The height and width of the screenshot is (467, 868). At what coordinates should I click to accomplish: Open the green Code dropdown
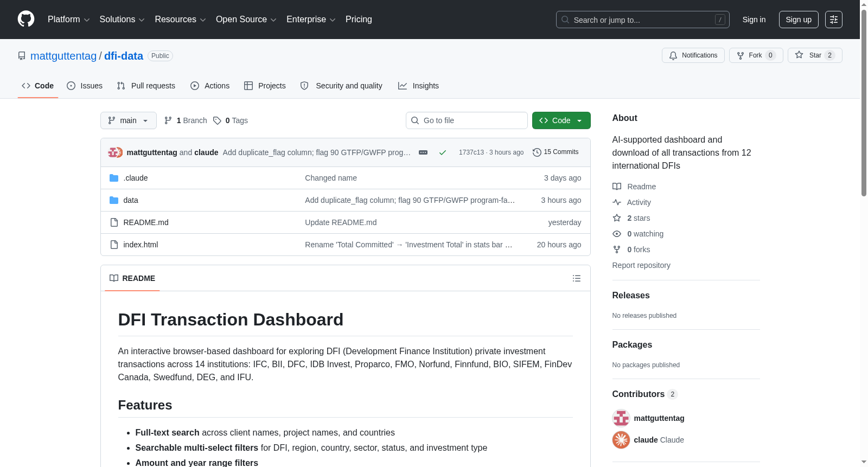click(561, 120)
